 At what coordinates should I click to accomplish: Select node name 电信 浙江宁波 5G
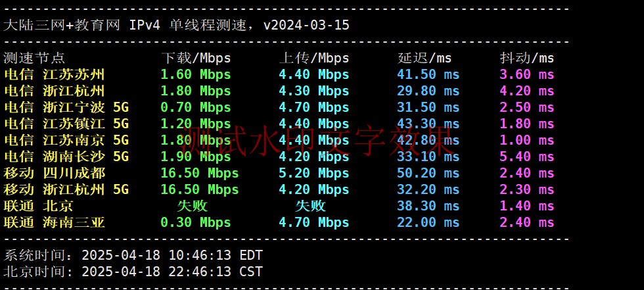66,107
